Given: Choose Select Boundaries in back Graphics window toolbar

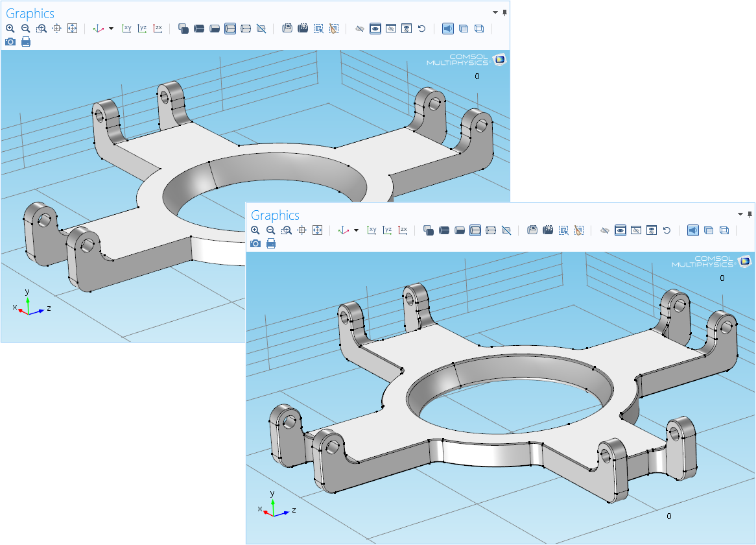Looking at the screenshot, I should point(215,29).
